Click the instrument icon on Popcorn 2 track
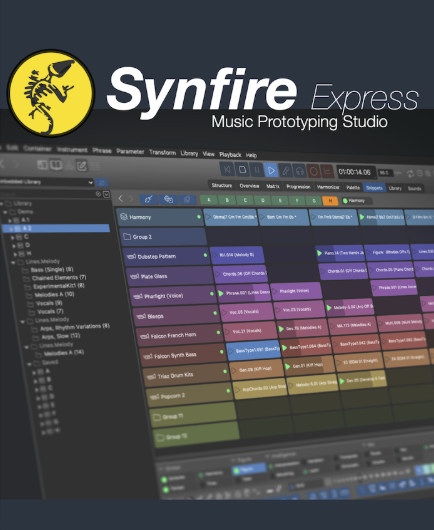Screen dimensions: 434x530 point(154,396)
